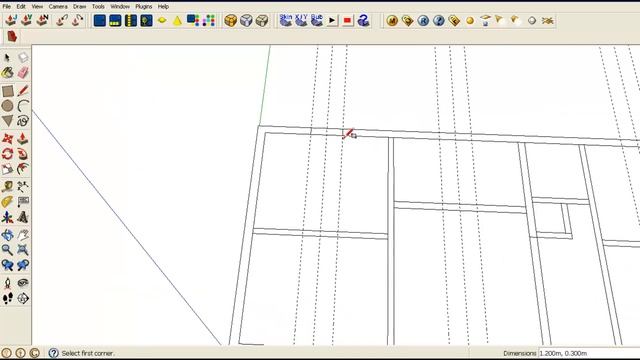Open the Tools menu
The image size is (640, 360).
pyautogui.click(x=98, y=7)
